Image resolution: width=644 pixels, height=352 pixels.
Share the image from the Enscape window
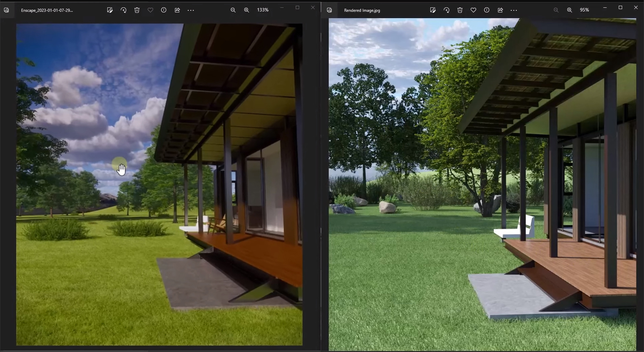click(177, 10)
